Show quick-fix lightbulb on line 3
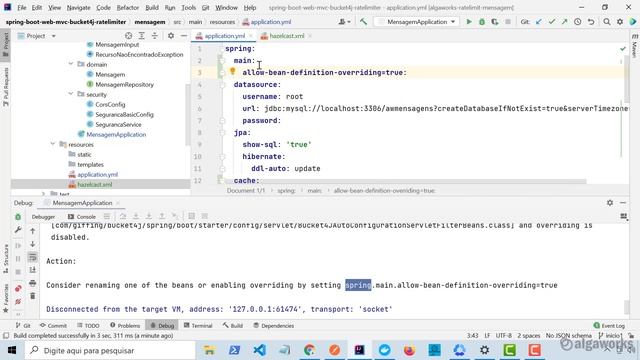Viewport: 640px width, 360px height. point(233,71)
